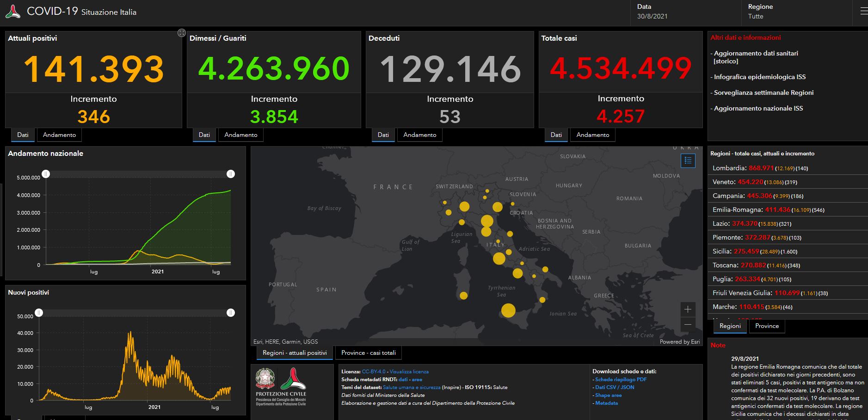The image size is (868, 420).
Task: Click left range handle on Nuovi positivi chart
Action: point(39,313)
